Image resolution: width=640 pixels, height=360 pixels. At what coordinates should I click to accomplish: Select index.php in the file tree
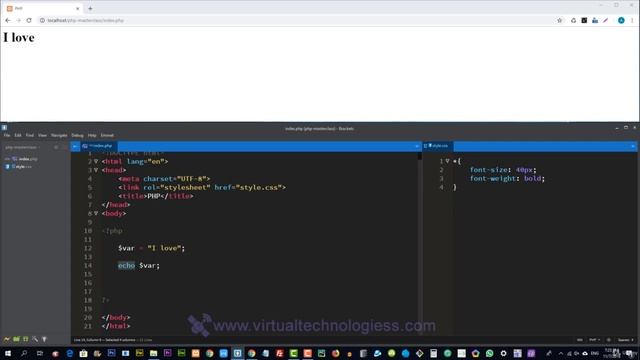(x=28, y=159)
